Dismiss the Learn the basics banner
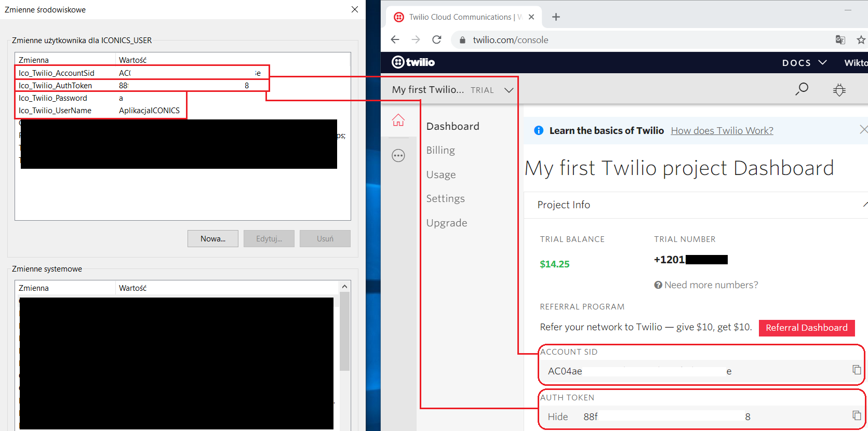Screen dimensions: 868x431 (863, 129)
